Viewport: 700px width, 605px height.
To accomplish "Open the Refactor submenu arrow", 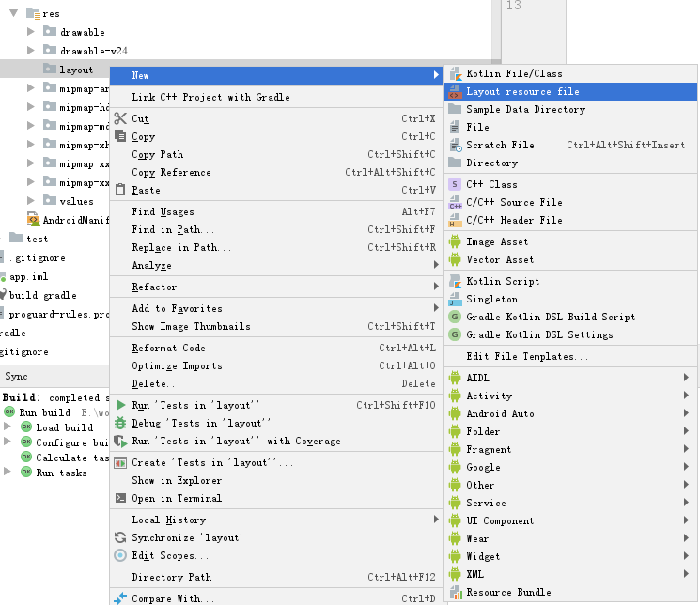I will [436, 287].
